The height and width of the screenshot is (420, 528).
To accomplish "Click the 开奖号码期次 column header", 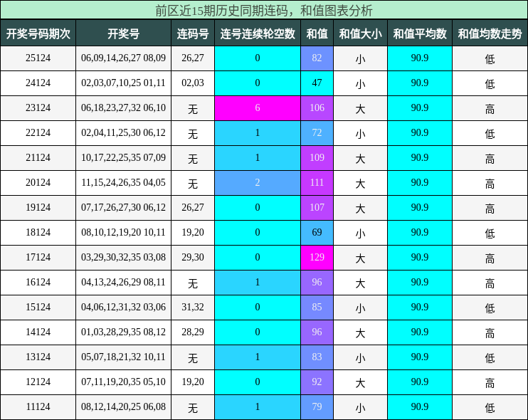I will 38,33.
